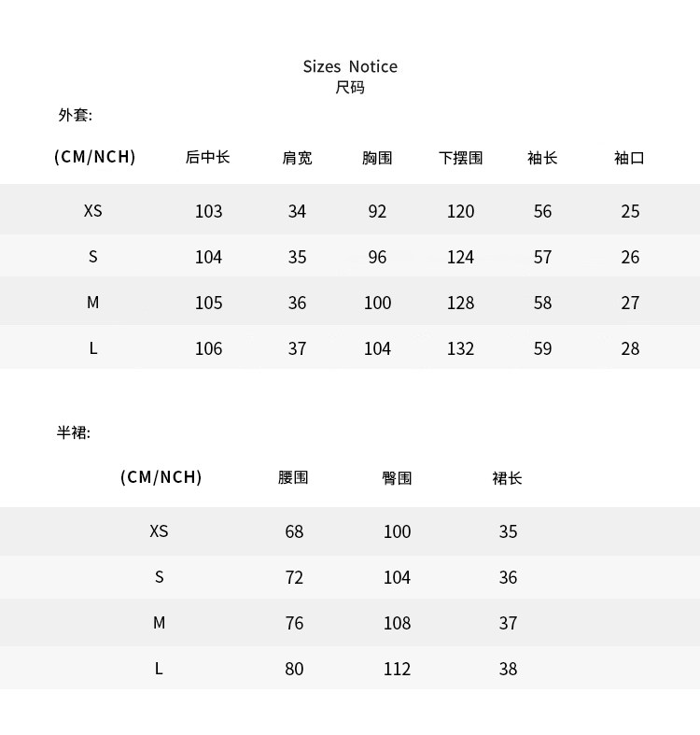Screen dimensions: 700x735
Task: Select the 后中长 column header
Action: click(207, 157)
